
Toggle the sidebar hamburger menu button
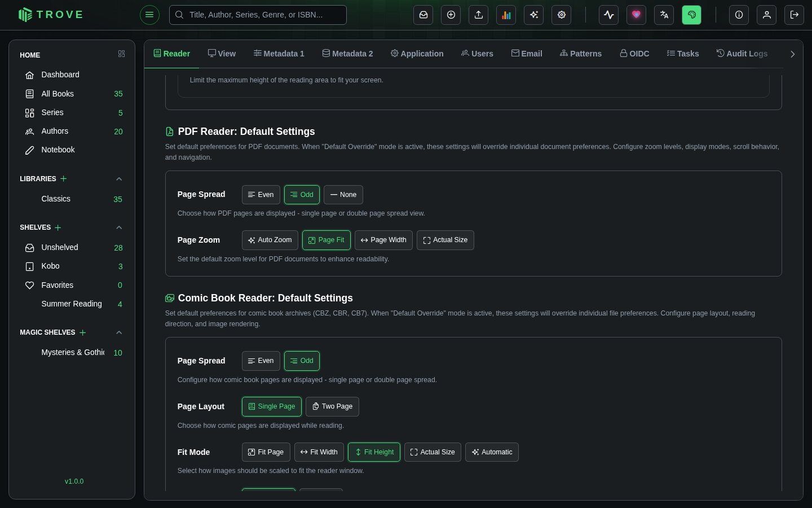pyautogui.click(x=149, y=15)
